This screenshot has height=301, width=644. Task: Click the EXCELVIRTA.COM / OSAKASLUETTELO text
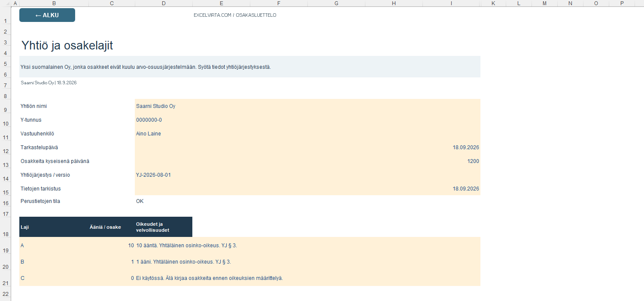pyautogui.click(x=235, y=15)
